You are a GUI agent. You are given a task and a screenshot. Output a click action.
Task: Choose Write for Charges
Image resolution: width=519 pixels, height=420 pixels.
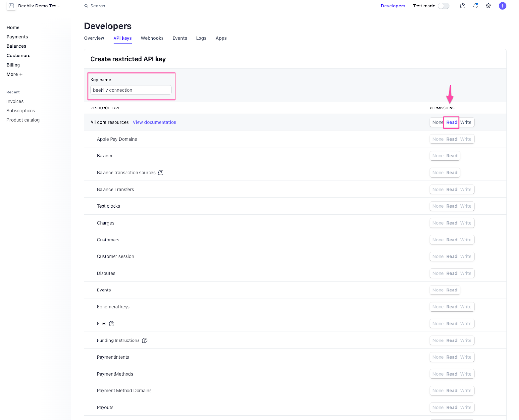pos(465,223)
